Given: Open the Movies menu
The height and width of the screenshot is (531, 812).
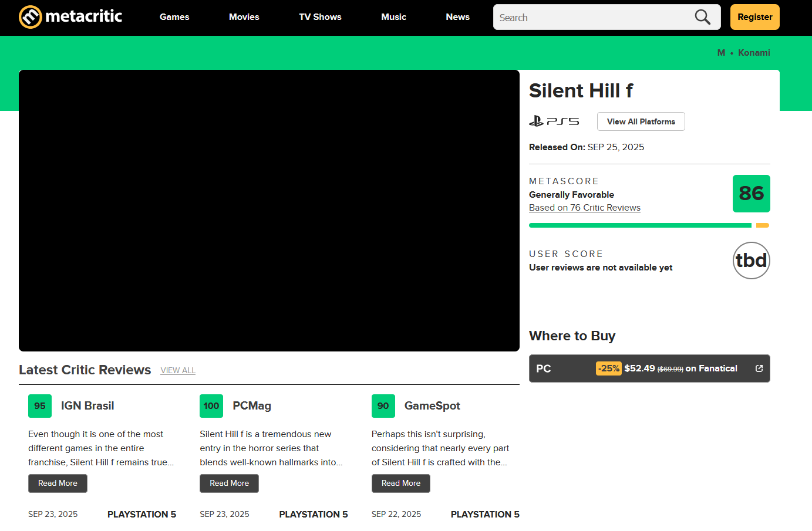Looking at the screenshot, I should [x=244, y=17].
